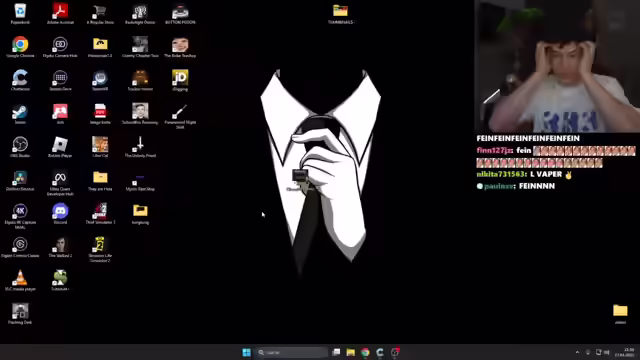640x360 pixels.
Task: Show hidden system tray icons chevron
Action: click(x=577, y=352)
